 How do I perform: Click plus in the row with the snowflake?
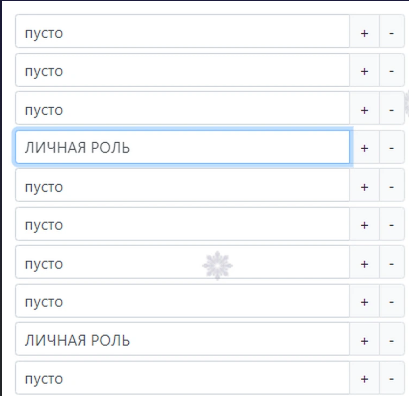click(x=364, y=262)
